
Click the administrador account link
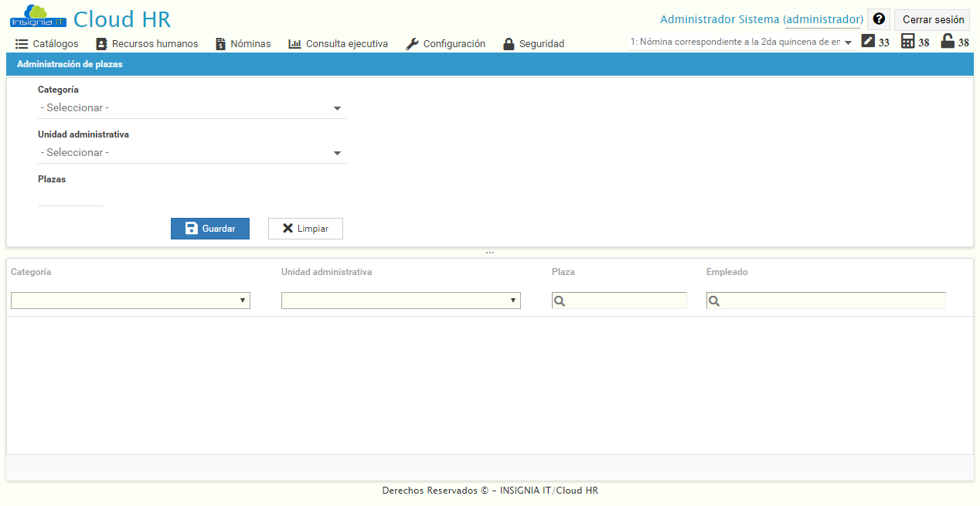point(822,19)
